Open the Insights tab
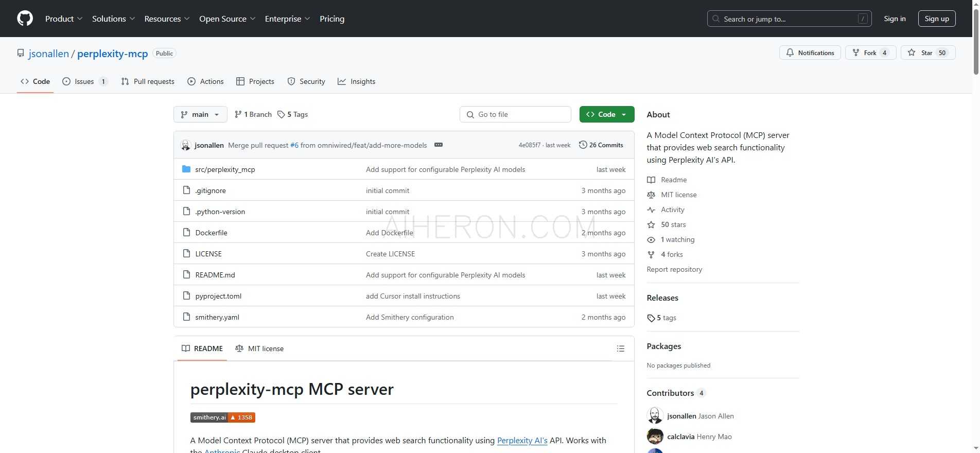Screen dimensions: 980x453 pyautogui.click(x=356, y=81)
